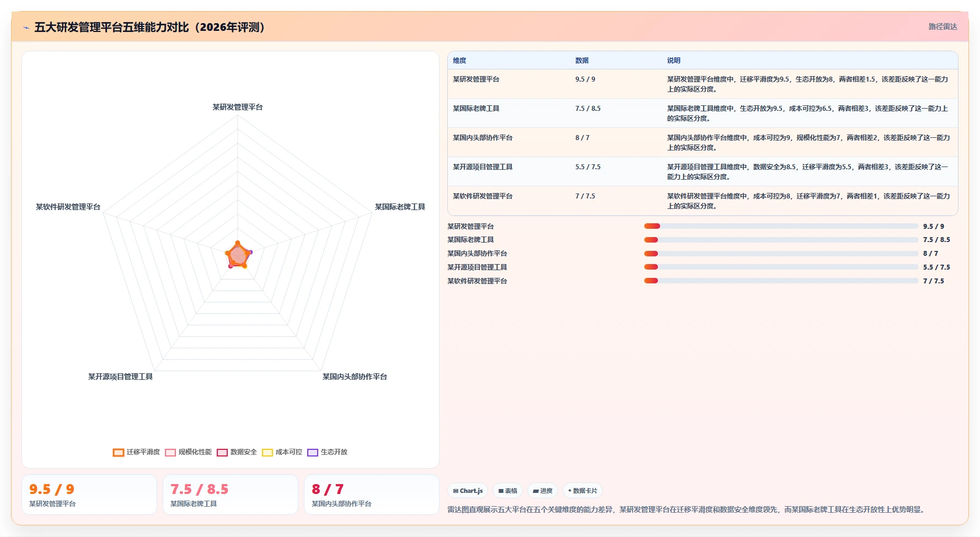Click the 7.5 / 8.5 table cell

(x=588, y=109)
